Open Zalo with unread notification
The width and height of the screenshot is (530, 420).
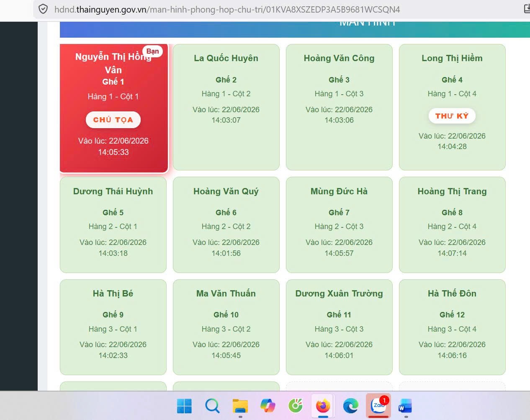coord(378,406)
